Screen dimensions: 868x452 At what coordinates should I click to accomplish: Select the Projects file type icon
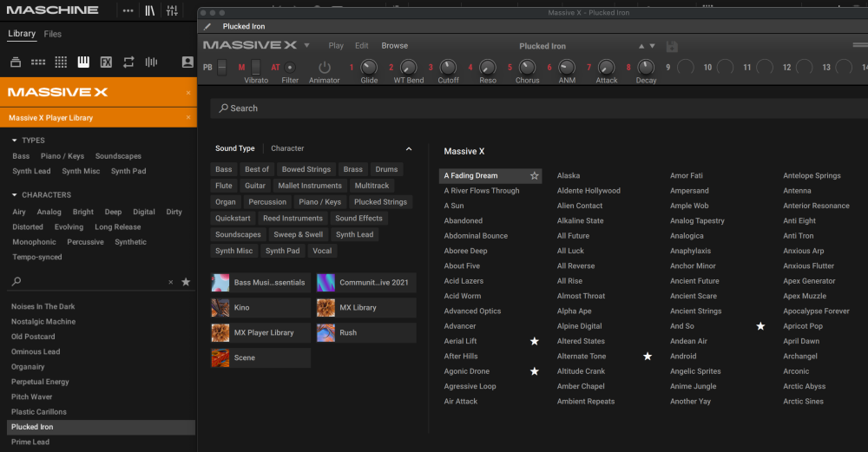pyautogui.click(x=16, y=62)
